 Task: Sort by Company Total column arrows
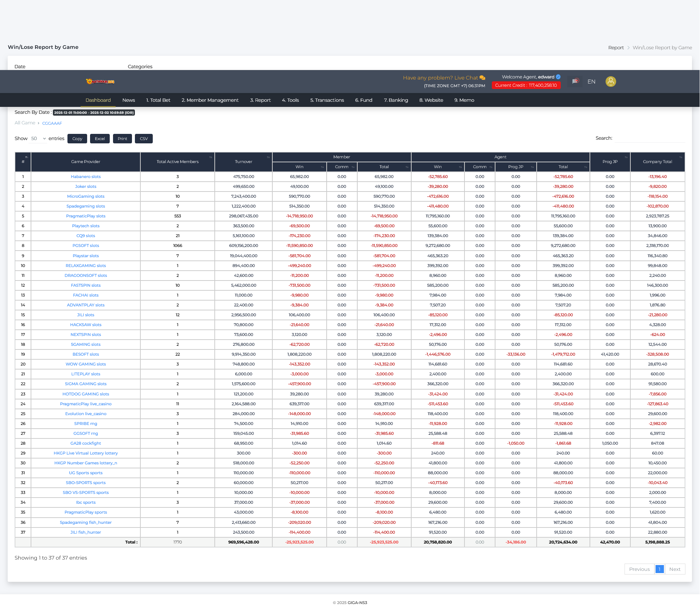tap(681, 157)
